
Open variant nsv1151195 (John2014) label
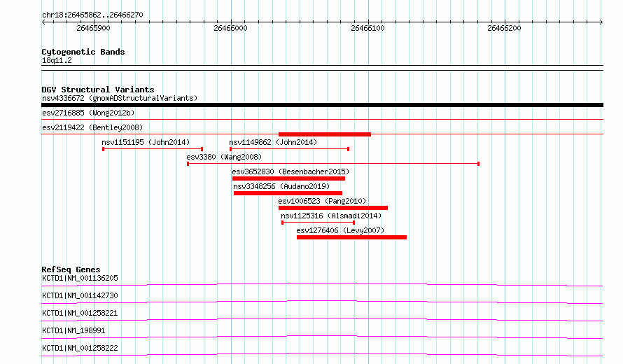(146, 142)
